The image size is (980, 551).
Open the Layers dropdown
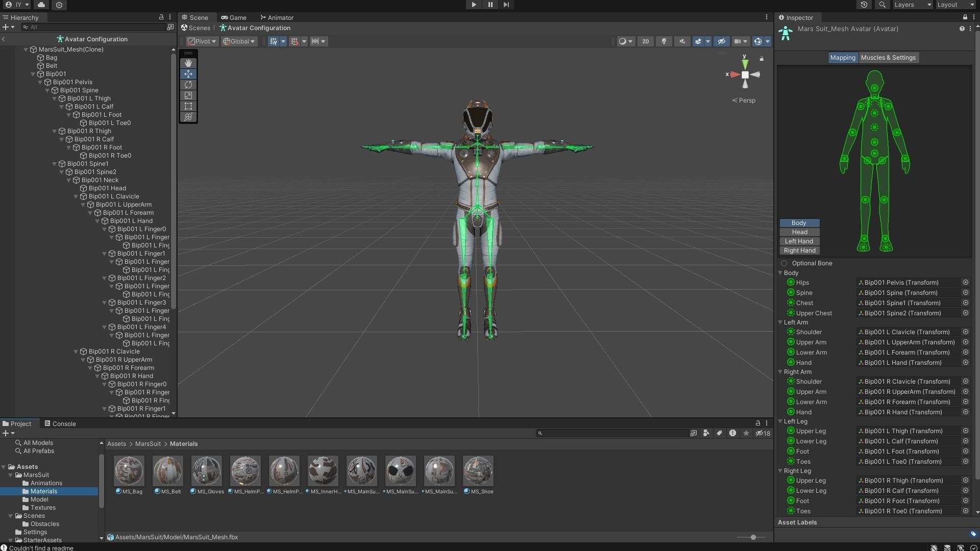point(913,5)
